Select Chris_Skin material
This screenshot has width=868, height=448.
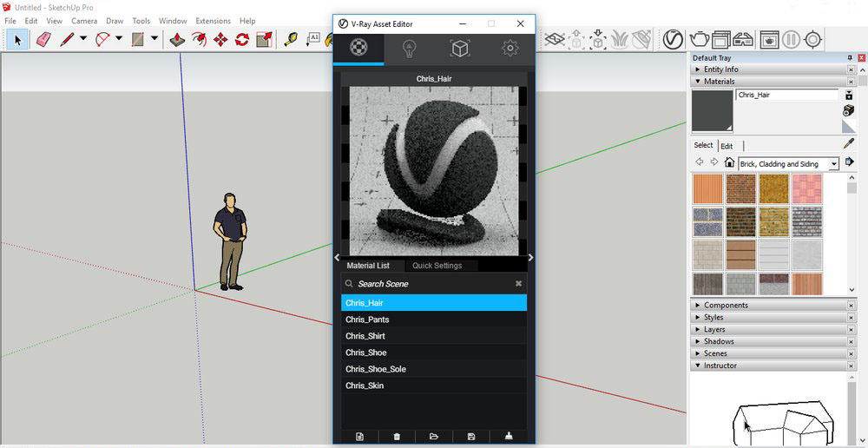pos(433,385)
